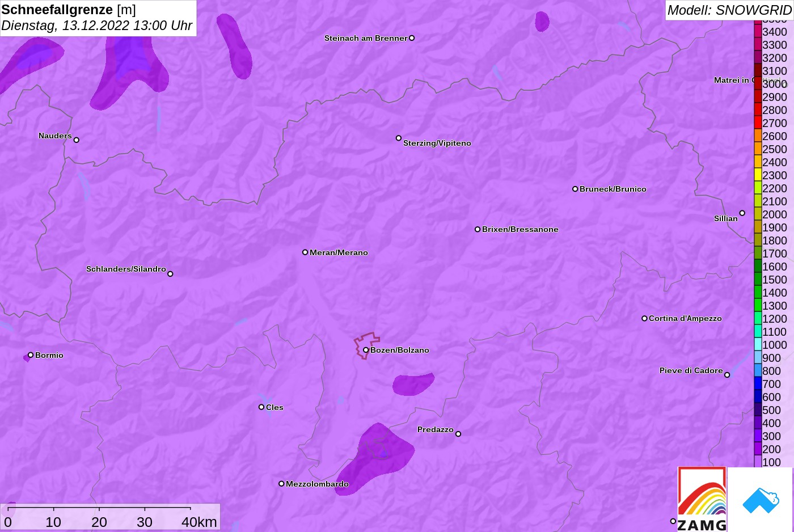Click the '40km' scale bar label
Image resolution: width=794 pixels, height=532 pixels.
pos(199,522)
